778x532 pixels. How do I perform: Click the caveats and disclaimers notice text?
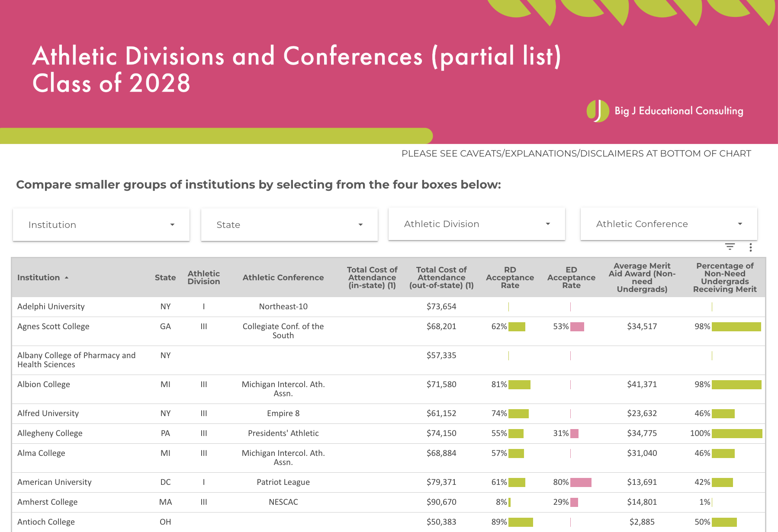tap(576, 154)
